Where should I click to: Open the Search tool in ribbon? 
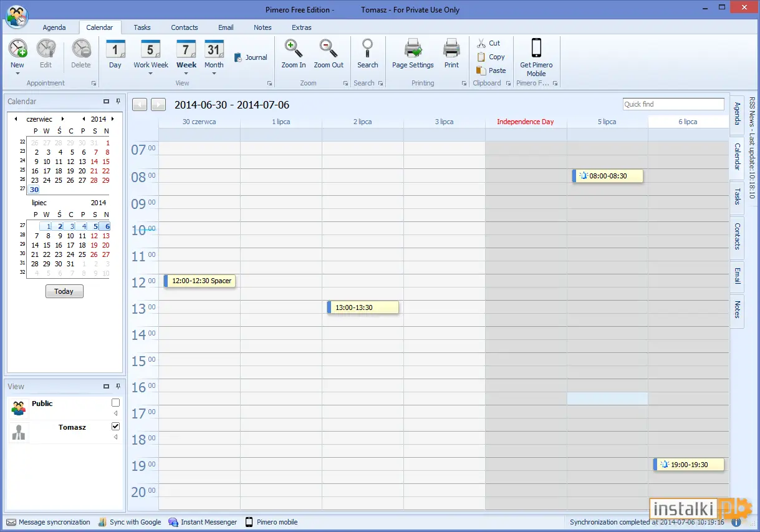[368, 49]
